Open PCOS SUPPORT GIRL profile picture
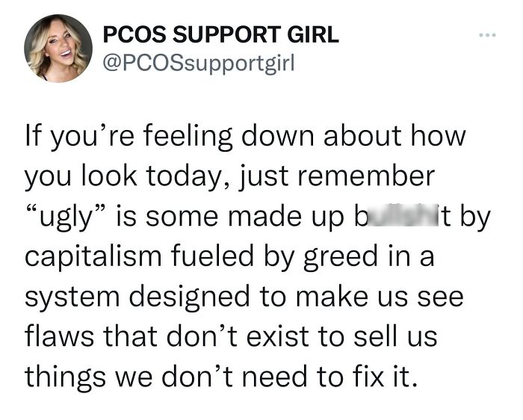The height and width of the screenshot is (420, 523). [x=58, y=48]
